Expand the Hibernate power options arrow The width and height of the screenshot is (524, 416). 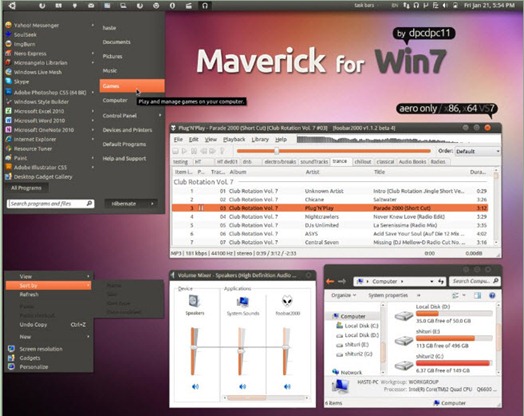pos(152,203)
